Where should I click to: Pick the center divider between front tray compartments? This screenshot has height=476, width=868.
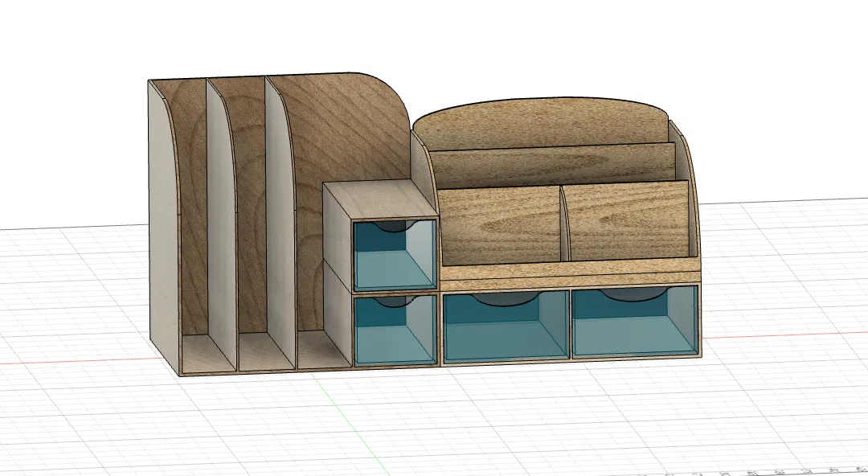tap(565, 224)
